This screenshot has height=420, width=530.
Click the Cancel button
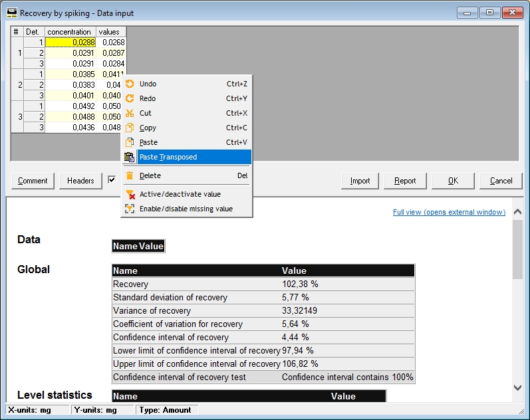(501, 181)
